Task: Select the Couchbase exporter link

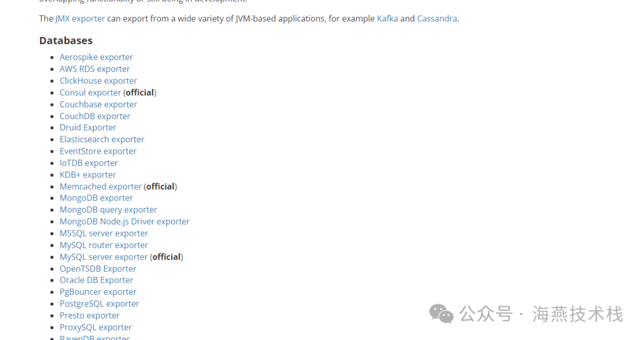Action: tap(98, 104)
